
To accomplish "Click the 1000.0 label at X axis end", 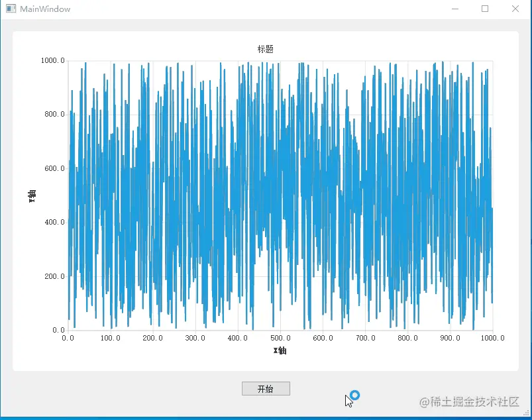I will pos(492,337).
